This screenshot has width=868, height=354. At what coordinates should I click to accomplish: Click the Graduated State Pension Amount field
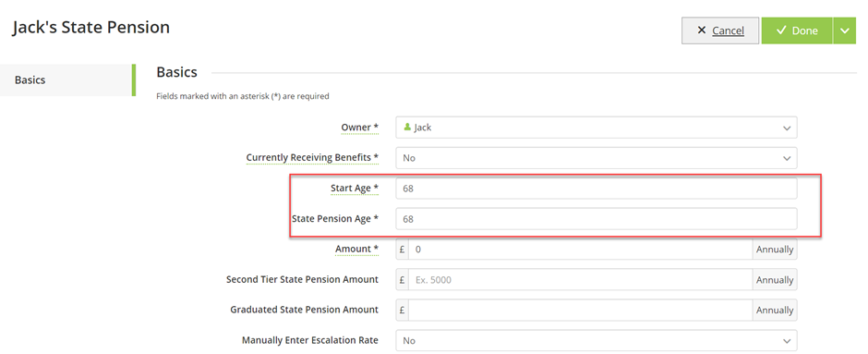click(x=580, y=311)
